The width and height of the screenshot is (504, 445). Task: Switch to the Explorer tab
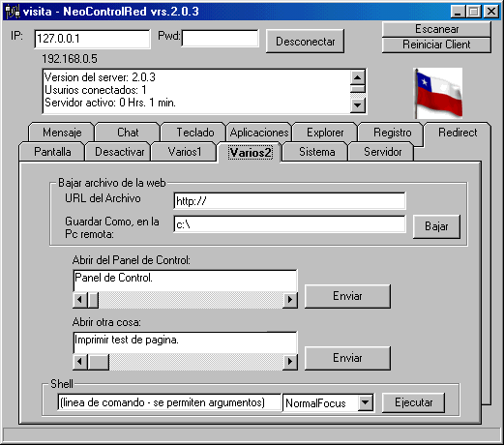click(x=325, y=133)
